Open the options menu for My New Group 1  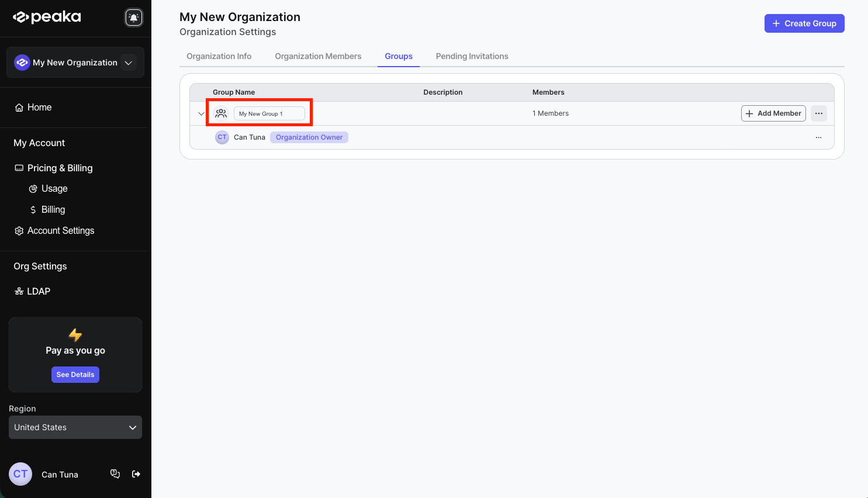pyautogui.click(x=818, y=113)
